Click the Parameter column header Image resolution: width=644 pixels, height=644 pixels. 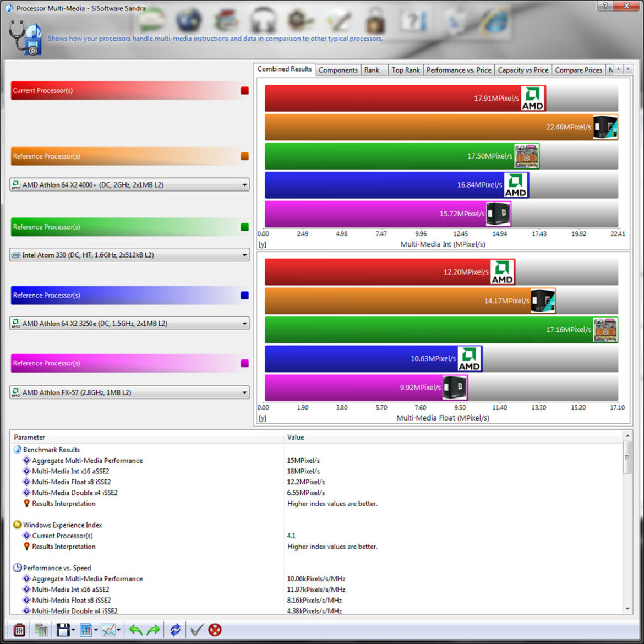point(147,438)
